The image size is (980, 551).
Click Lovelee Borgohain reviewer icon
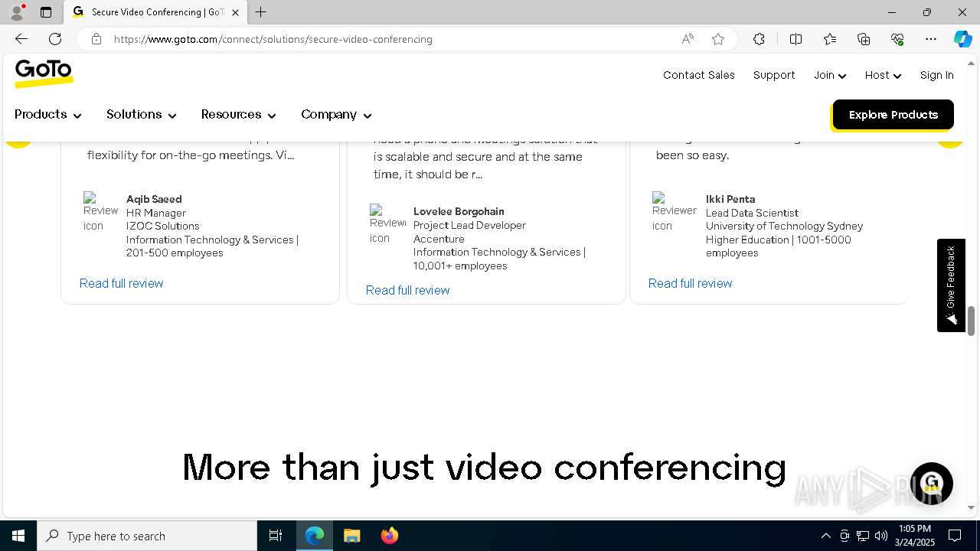(x=387, y=223)
